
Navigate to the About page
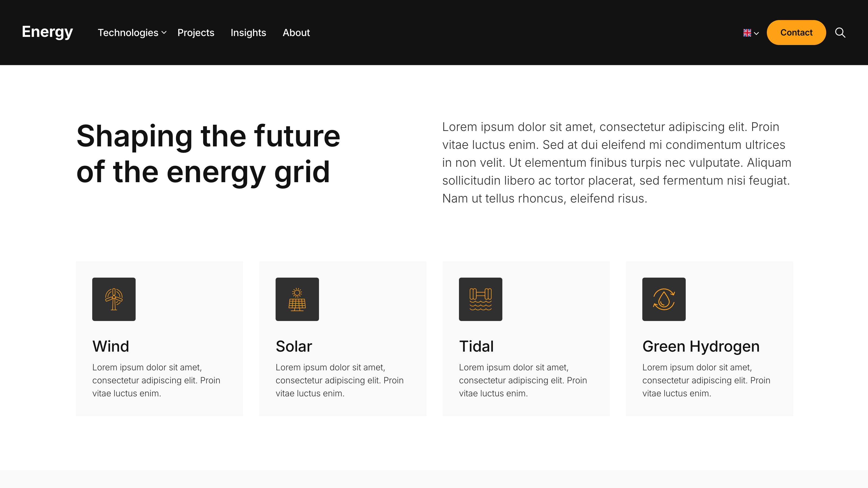(x=296, y=33)
